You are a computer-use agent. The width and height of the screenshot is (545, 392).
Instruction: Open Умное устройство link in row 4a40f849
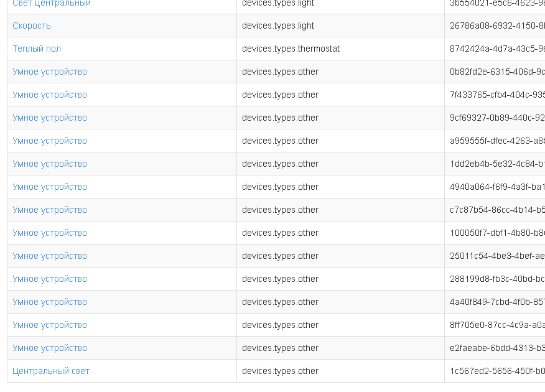[50, 302]
